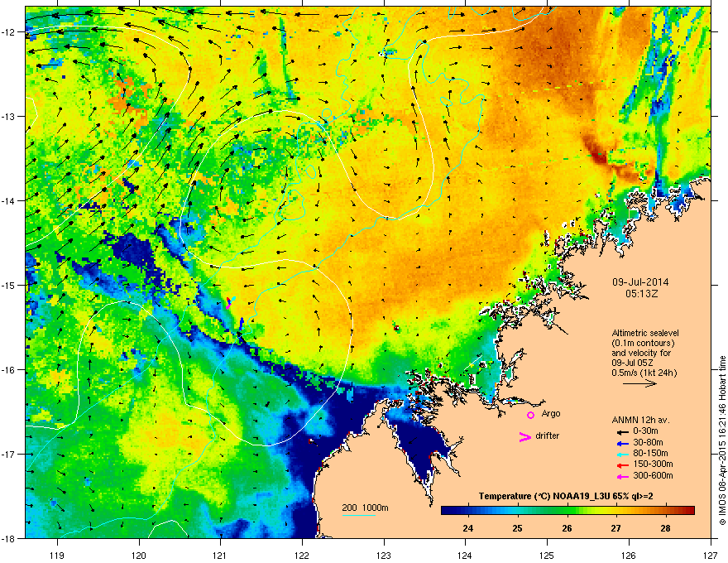This screenshot has width=728, height=563.
Task: Click longitude axis label '127'
Action: [711, 555]
